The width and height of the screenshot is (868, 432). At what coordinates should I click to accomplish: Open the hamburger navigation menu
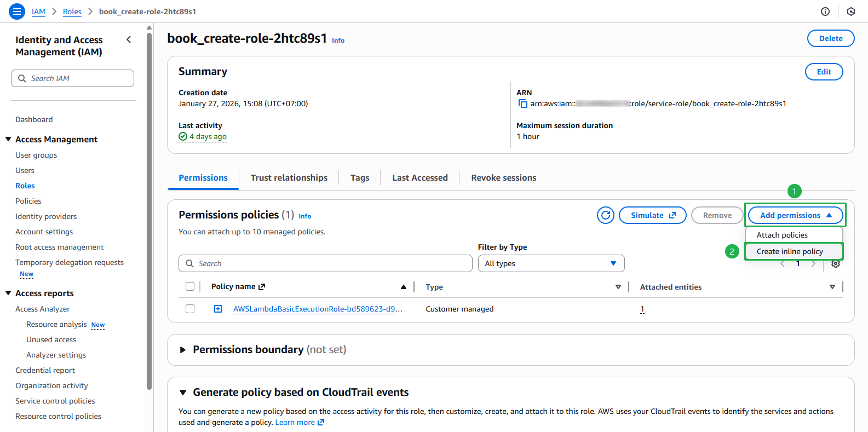(x=17, y=11)
